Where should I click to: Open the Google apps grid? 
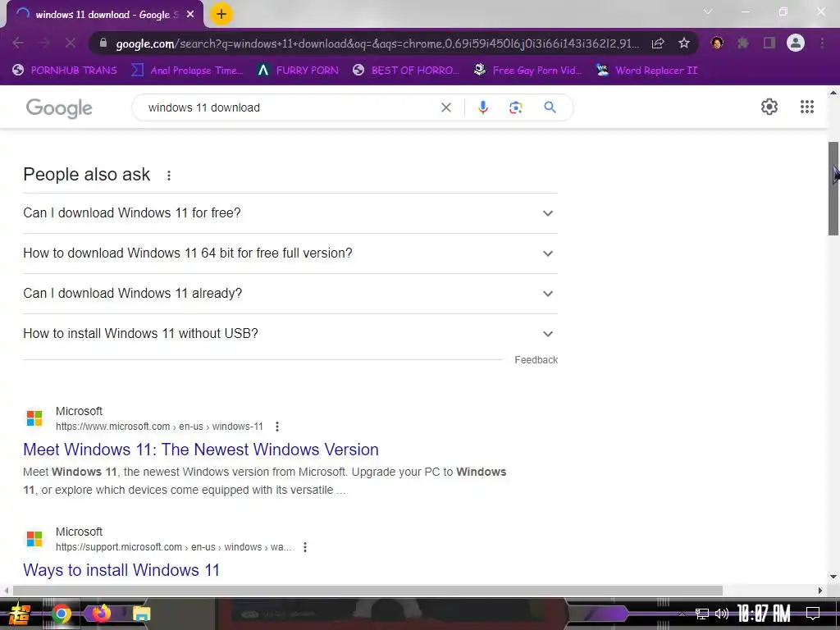pyautogui.click(x=807, y=107)
